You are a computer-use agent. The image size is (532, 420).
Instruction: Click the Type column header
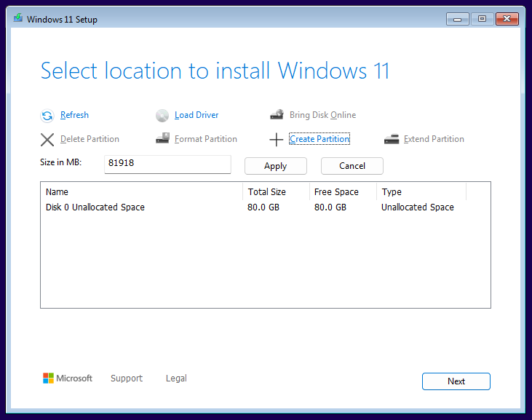click(421, 192)
